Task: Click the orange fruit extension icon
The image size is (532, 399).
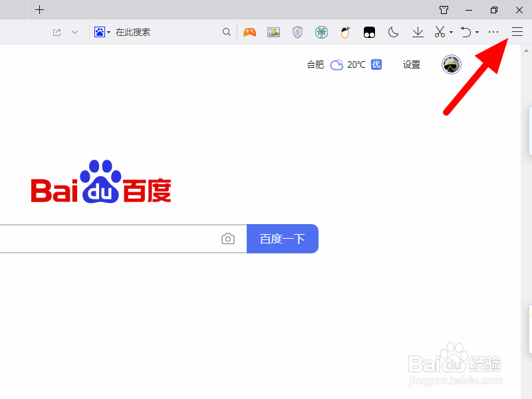Action: pyautogui.click(x=345, y=32)
